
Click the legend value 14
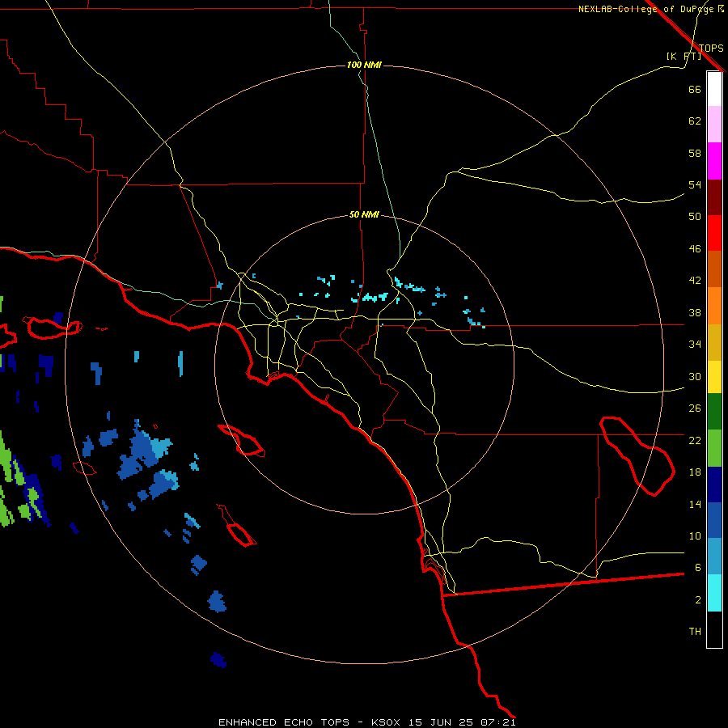pyautogui.click(x=695, y=504)
